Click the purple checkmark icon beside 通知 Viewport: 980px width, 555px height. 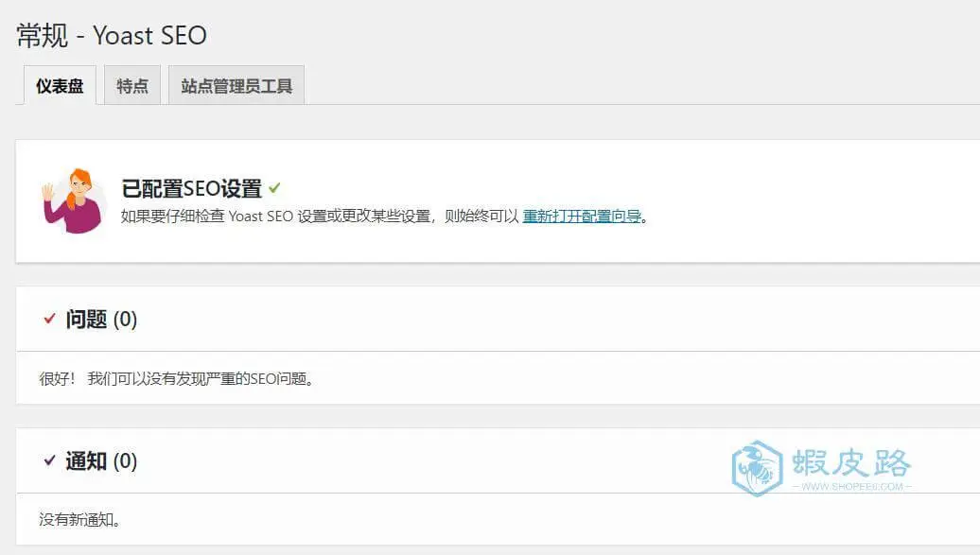click(x=50, y=460)
